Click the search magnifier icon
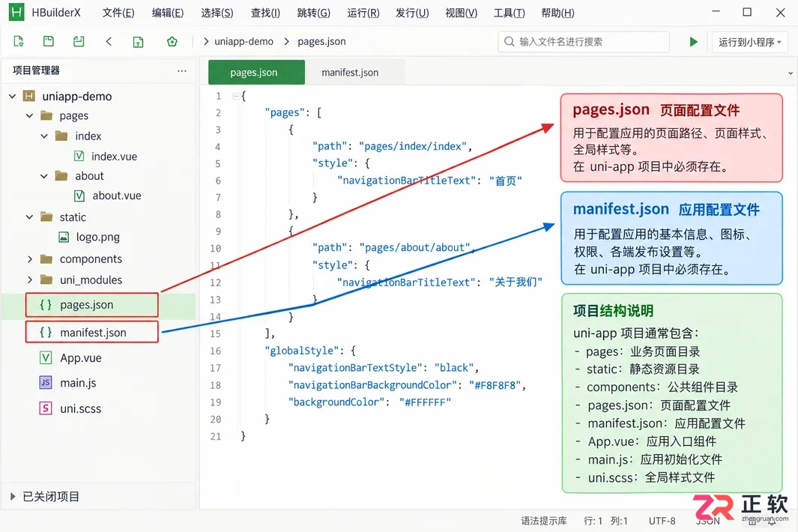Image resolution: width=798 pixels, height=532 pixels. coord(509,41)
